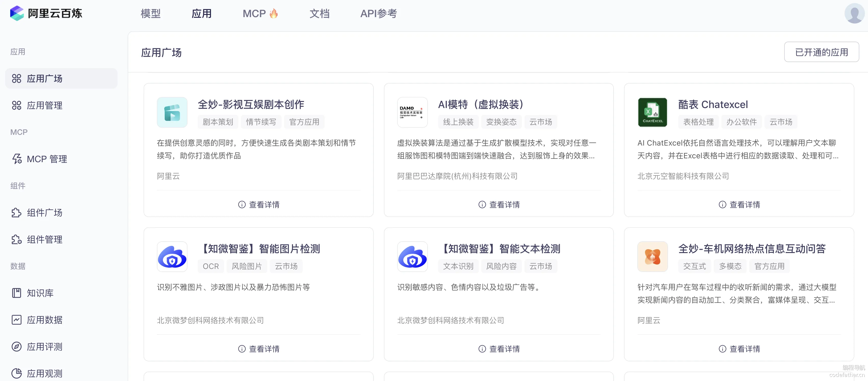
Task: Click info icon on 车机网络热点 card
Action: pyautogui.click(x=722, y=349)
